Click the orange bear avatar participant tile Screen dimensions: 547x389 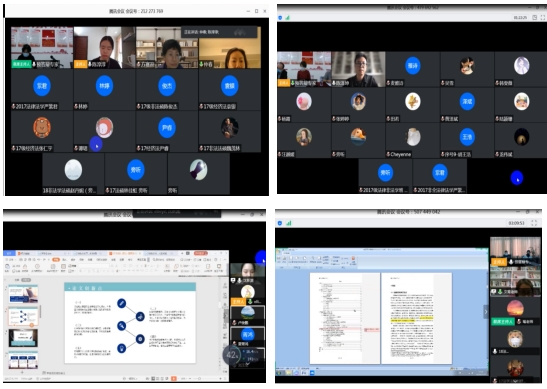42,132
